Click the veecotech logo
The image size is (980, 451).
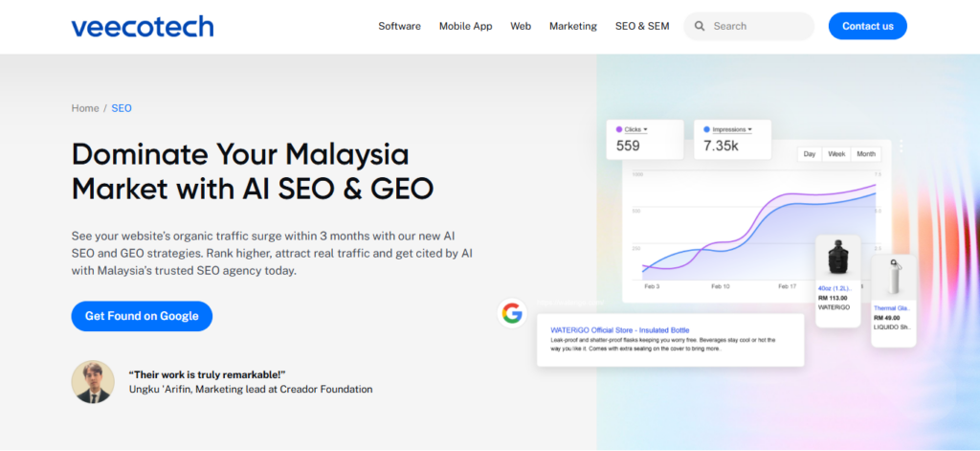[143, 26]
